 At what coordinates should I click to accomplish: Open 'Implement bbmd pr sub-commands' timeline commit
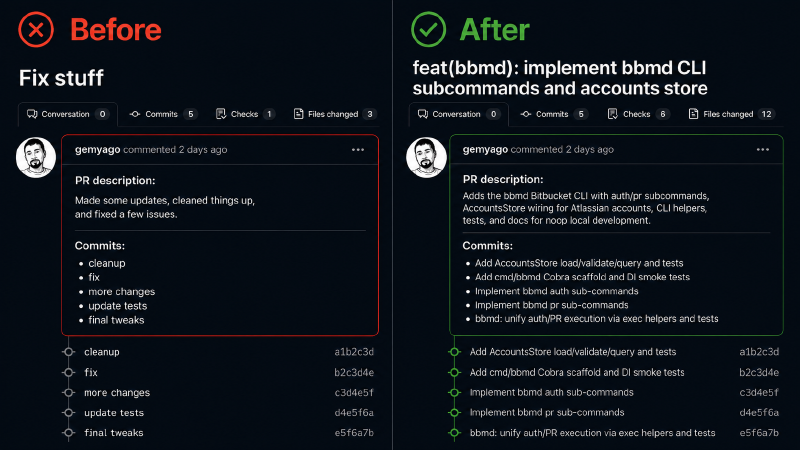(x=547, y=412)
